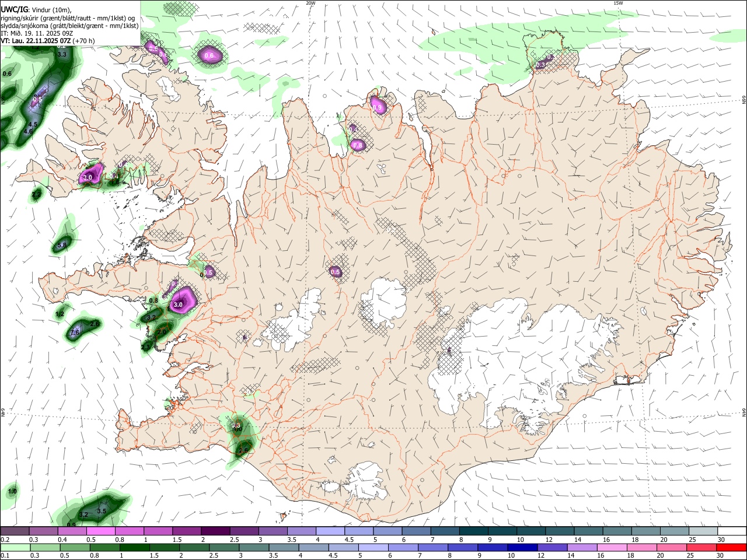Image resolution: width=747 pixels, height=560 pixels.
Task: Select the snow swatch between 0.5 and 0.8
Action: point(101,531)
